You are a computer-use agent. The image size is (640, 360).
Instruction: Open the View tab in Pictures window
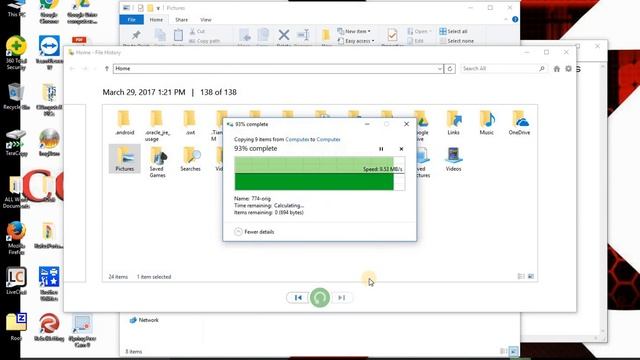[x=206, y=20]
